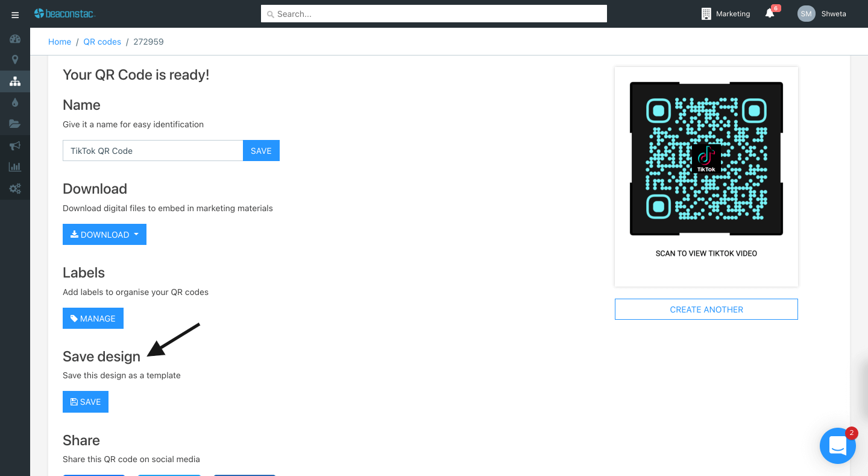Click the building icon next to Marketing

(706, 13)
